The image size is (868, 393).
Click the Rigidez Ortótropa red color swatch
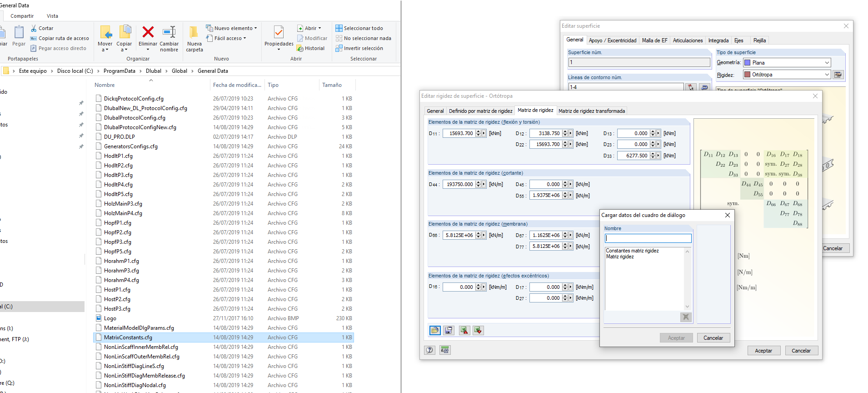coord(747,75)
